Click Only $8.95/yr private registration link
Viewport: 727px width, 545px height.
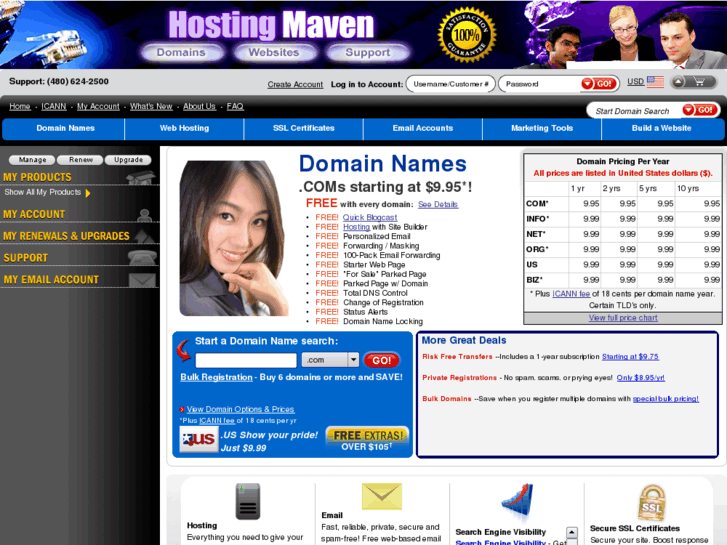tap(640, 378)
